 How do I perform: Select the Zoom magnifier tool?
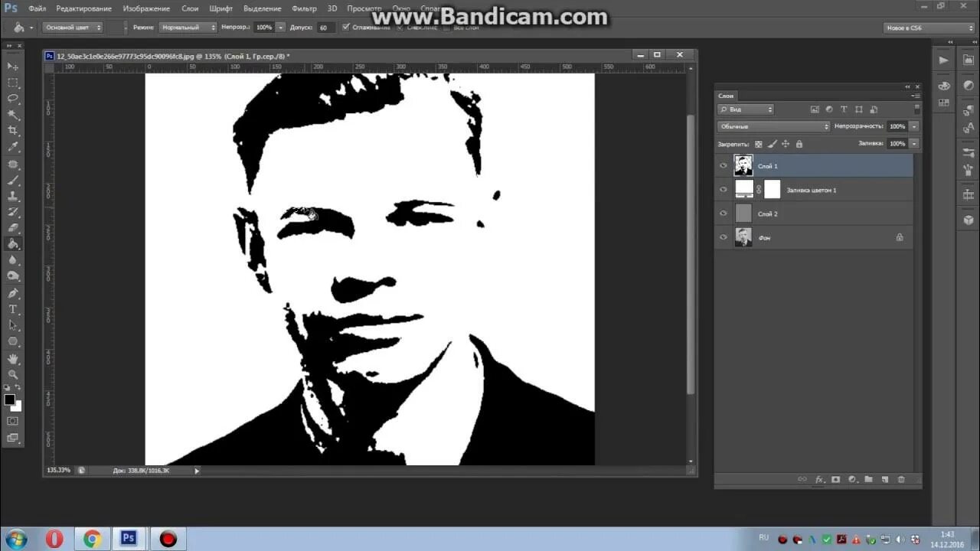pyautogui.click(x=13, y=374)
